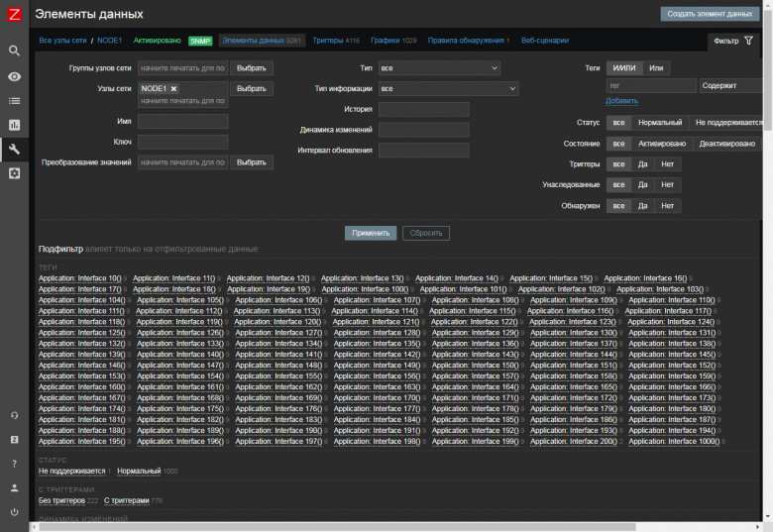Set tag condition to Или
The width and height of the screenshot is (773, 532).
click(x=656, y=67)
